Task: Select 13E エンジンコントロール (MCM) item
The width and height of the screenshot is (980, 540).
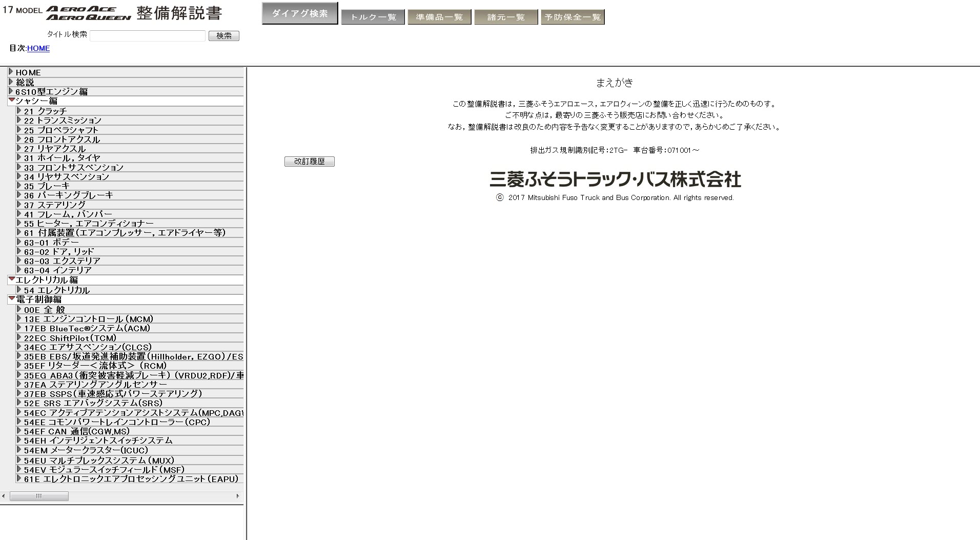Action: [88, 319]
